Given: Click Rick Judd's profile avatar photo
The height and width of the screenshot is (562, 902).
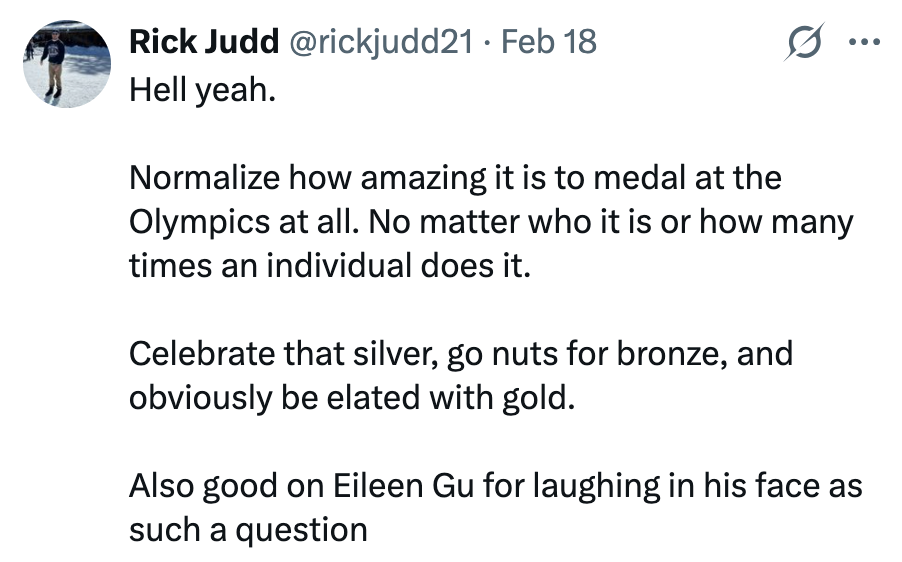Looking at the screenshot, I should 66,64.
